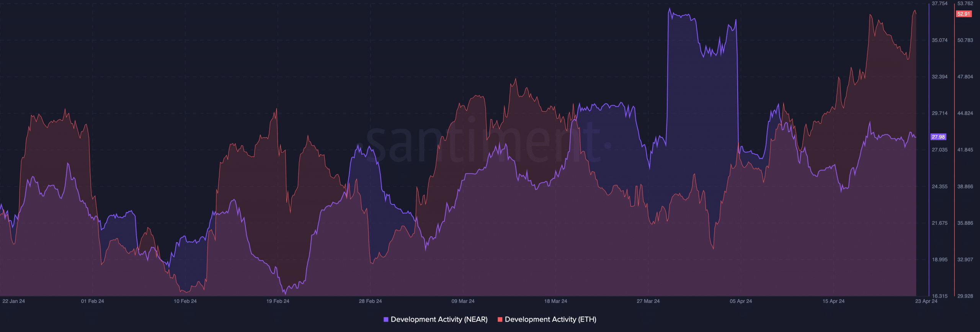The image size is (980, 332).
Task: Click the 29.714 NEAR axis value
Action: [x=940, y=113]
